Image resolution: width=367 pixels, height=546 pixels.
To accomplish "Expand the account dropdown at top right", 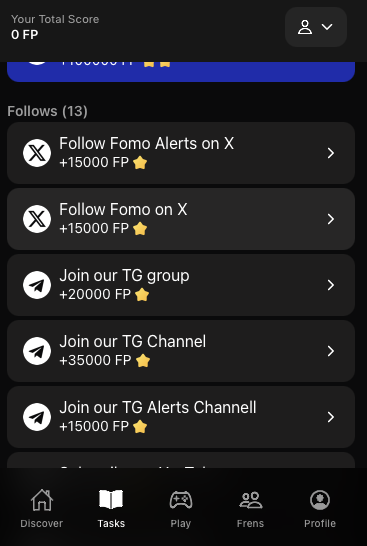I will (316, 27).
